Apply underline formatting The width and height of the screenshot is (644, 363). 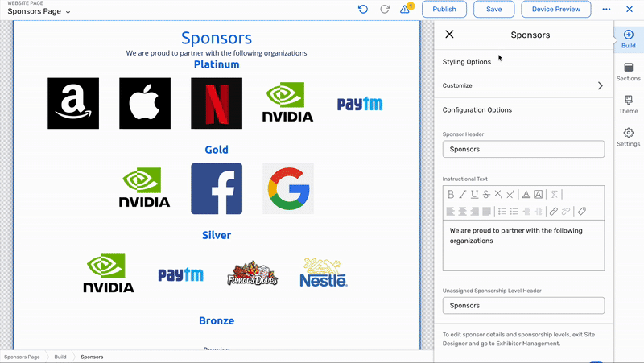(x=474, y=194)
